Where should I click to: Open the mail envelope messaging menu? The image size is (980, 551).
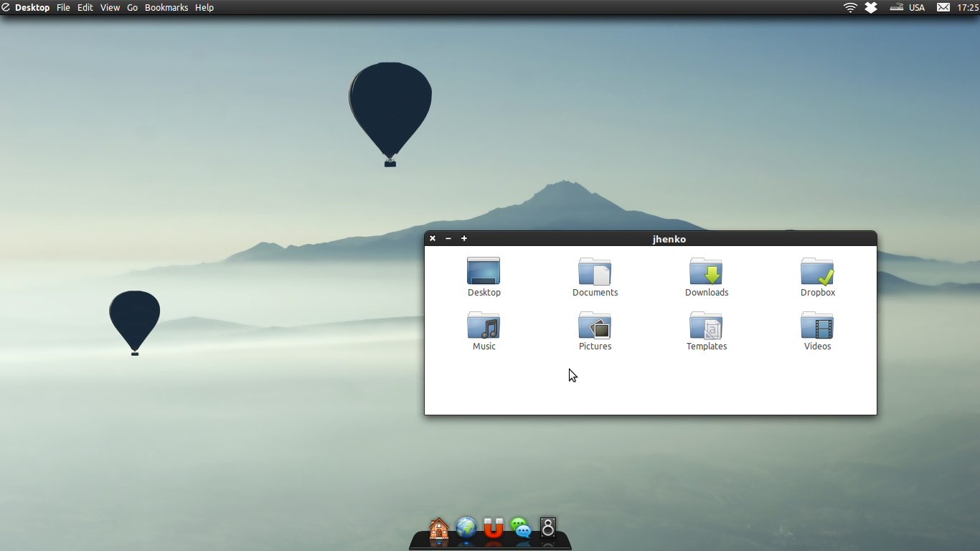[x=943, y=7]
